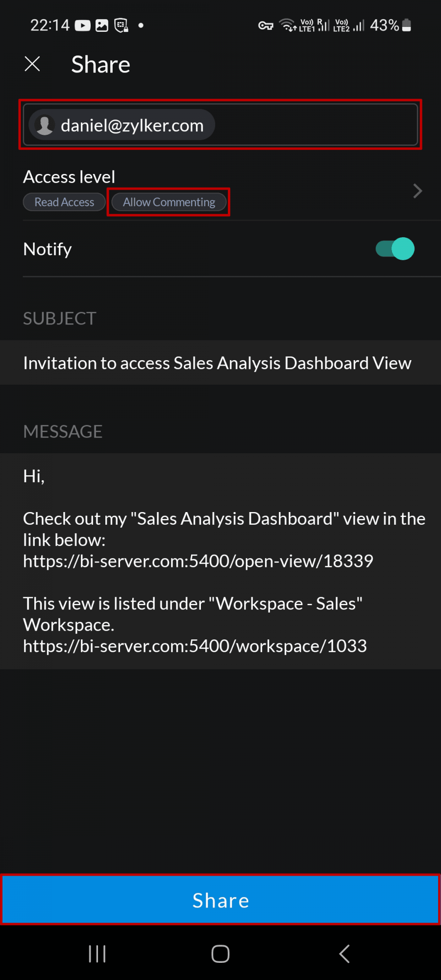The height and width of the screenshot is (980, 441).
Task: Expand Access level options chevron
Action: tap(417, 191)
